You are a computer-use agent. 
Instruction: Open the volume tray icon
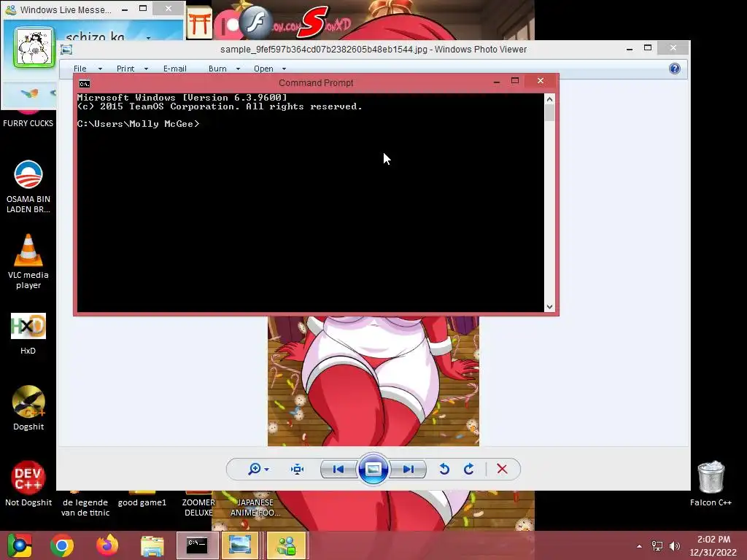click(x=675, y=546)
